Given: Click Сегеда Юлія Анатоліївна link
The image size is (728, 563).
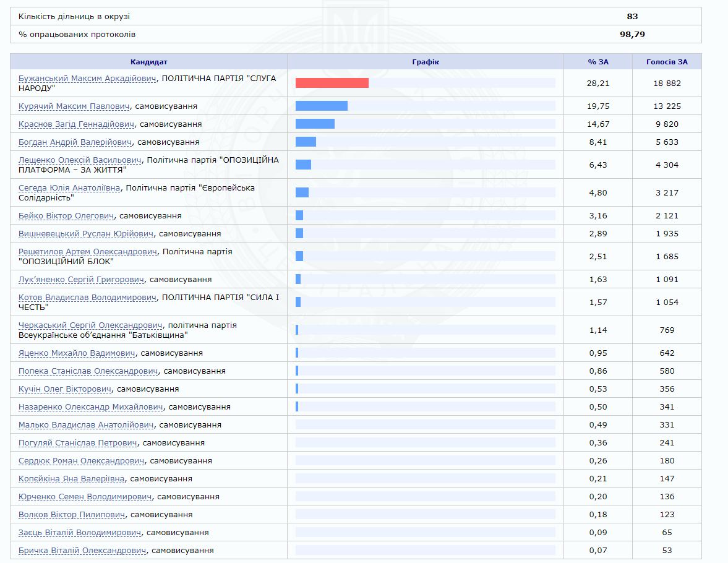Looking at the screenshot, I should click(x=69, y=188).
